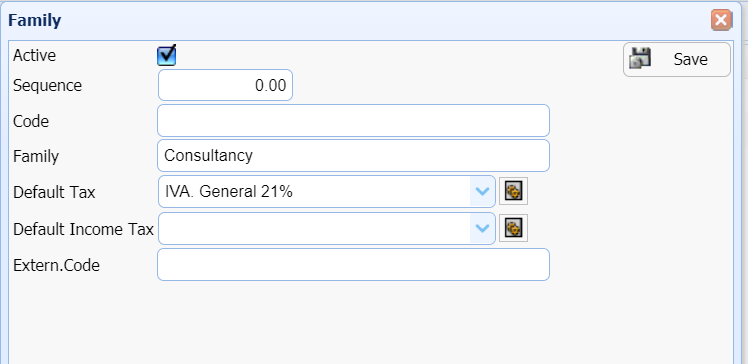Expand the Default Income Tax dropdown arrow

[482, 228]
